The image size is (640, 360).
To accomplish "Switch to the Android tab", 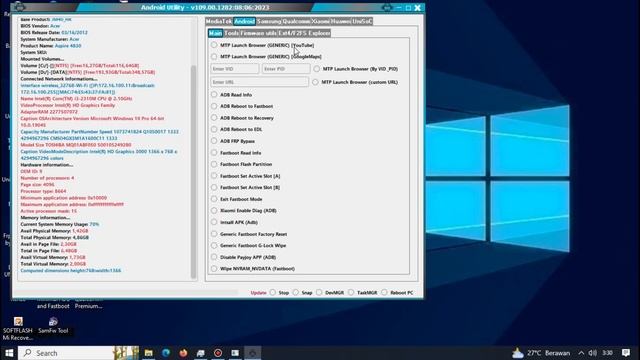I will 244,21.
